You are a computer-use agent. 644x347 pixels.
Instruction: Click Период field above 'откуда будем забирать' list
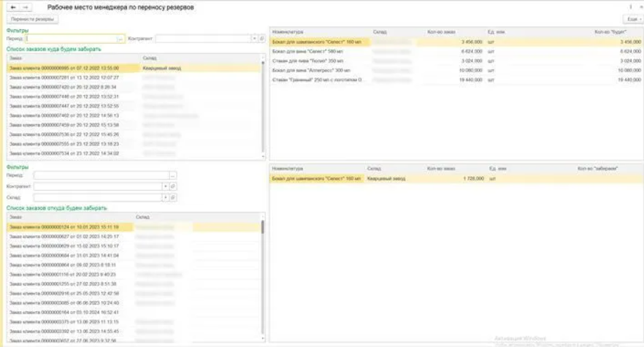tap(101, 175)
